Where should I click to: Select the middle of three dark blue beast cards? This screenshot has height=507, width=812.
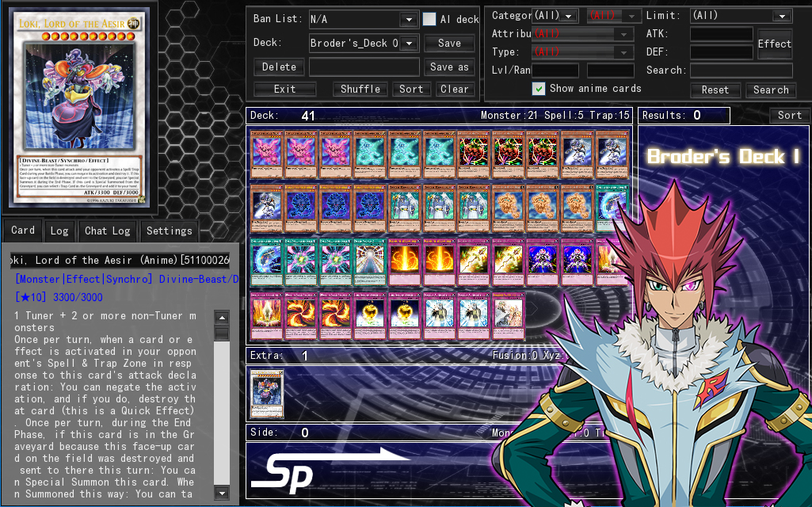(x=336, y=208)
